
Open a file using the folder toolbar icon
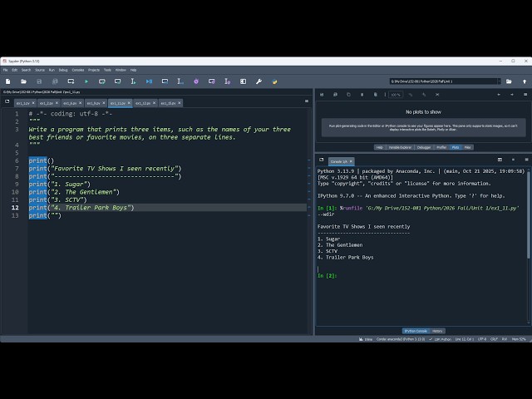23,81
